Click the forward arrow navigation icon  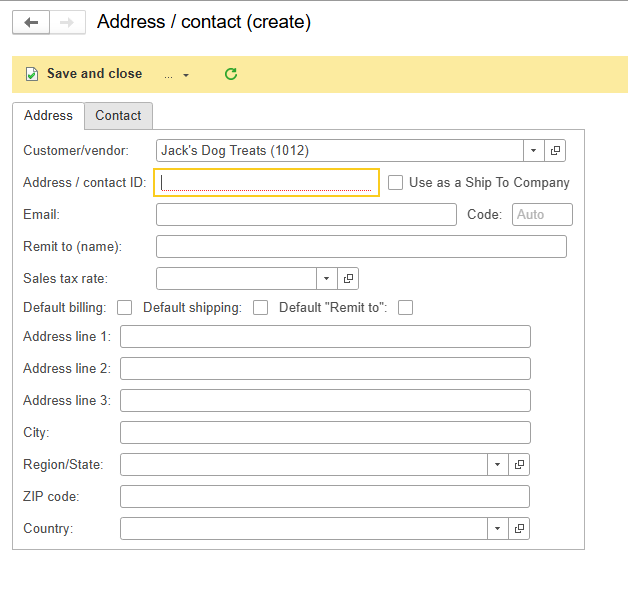coord(67,22)
